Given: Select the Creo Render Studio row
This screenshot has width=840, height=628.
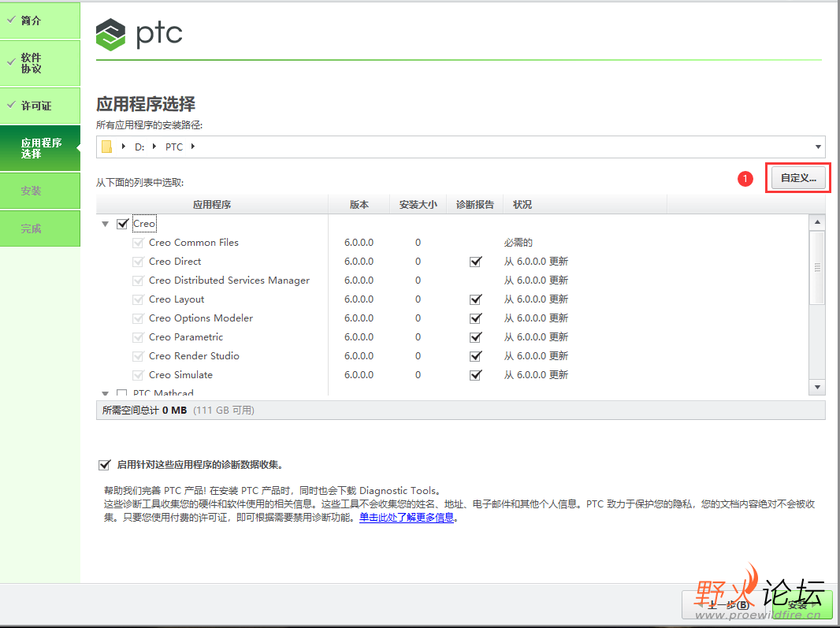Looking at the screenshot, I should click(452, 356).
